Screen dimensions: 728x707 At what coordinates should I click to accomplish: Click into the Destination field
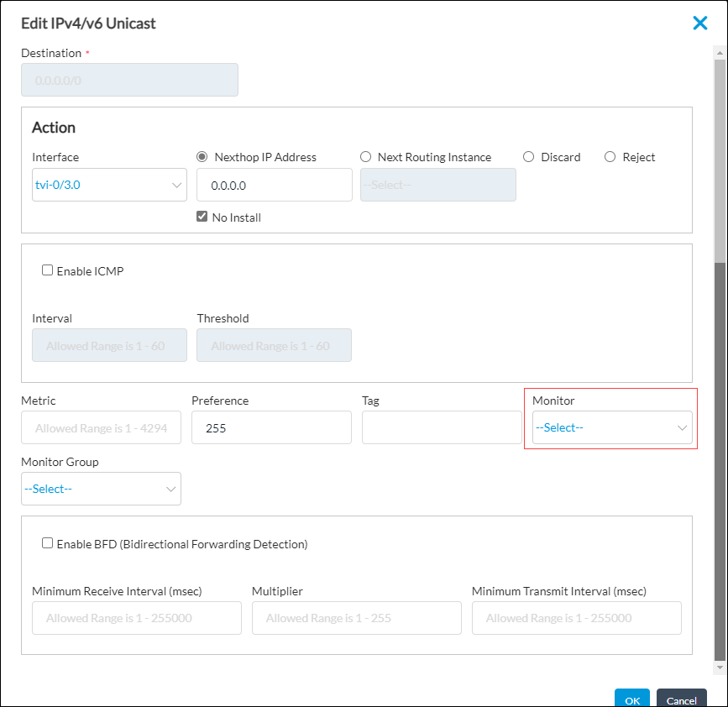[129, 80]
